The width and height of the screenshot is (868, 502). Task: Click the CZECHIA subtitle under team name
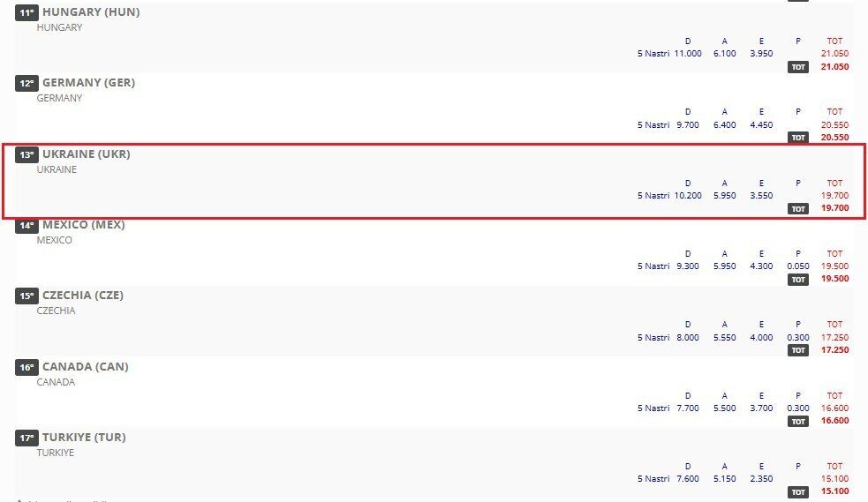point(56,311)
